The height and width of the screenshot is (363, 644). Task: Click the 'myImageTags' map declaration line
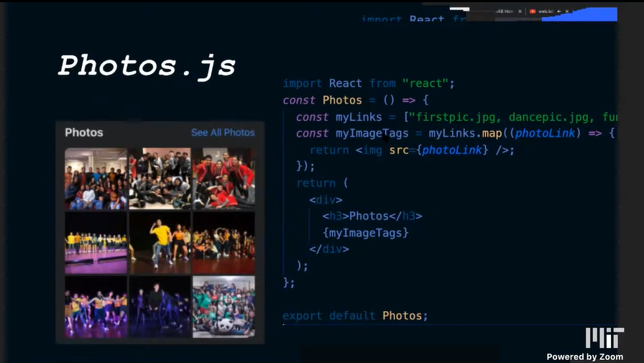coord(455,134)
